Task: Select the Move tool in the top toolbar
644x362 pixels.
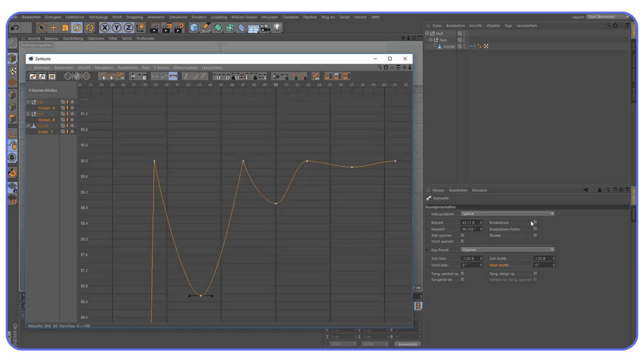Action: tap(53, 27)
